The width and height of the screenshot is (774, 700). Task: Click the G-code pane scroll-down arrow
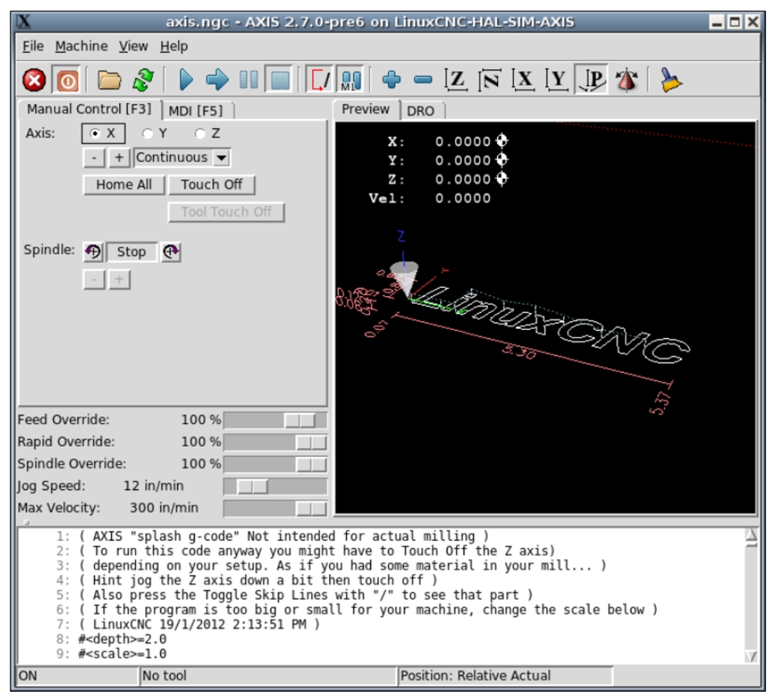point(751,656)
